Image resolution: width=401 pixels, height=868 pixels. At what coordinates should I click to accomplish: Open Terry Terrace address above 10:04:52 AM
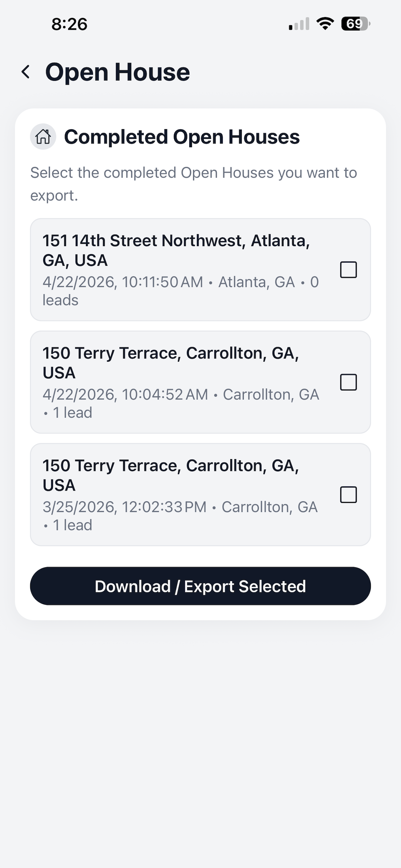(171, 363)
